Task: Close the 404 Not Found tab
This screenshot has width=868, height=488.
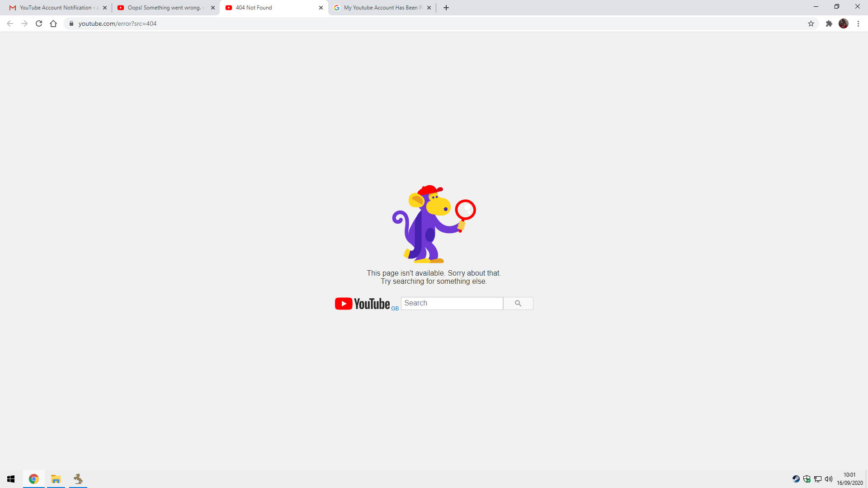Action: (x=321, y=8)
